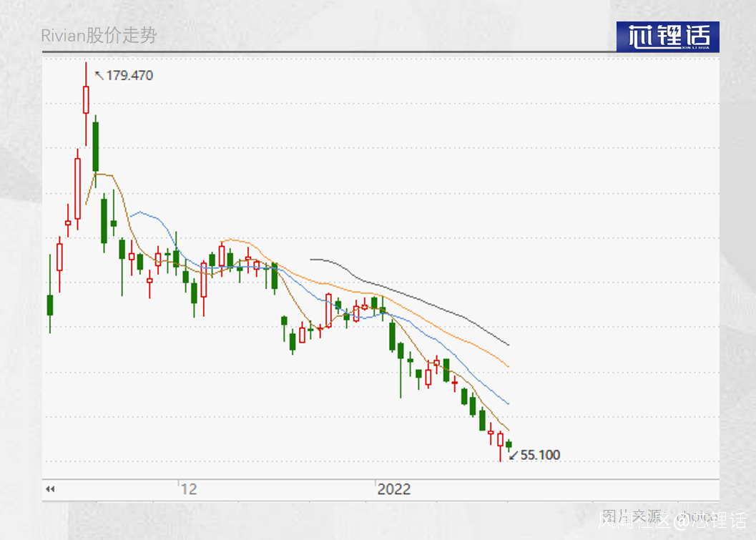Jump to the 12 month marker on axis

click(x=189, y=489)
